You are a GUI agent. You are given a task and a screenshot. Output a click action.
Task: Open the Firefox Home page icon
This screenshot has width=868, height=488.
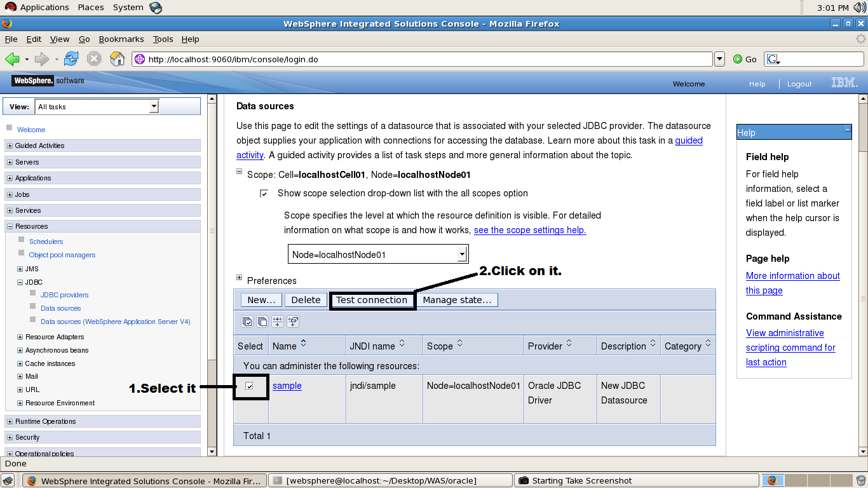(118, 59)
